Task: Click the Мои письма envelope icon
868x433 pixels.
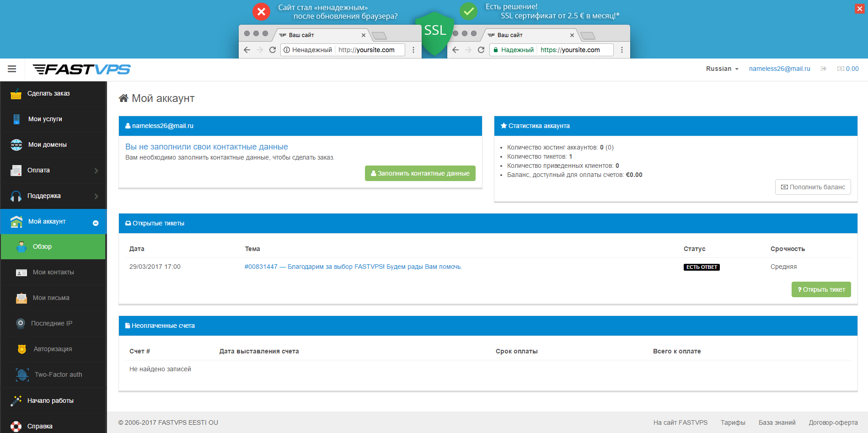Action: pos(21,298)
